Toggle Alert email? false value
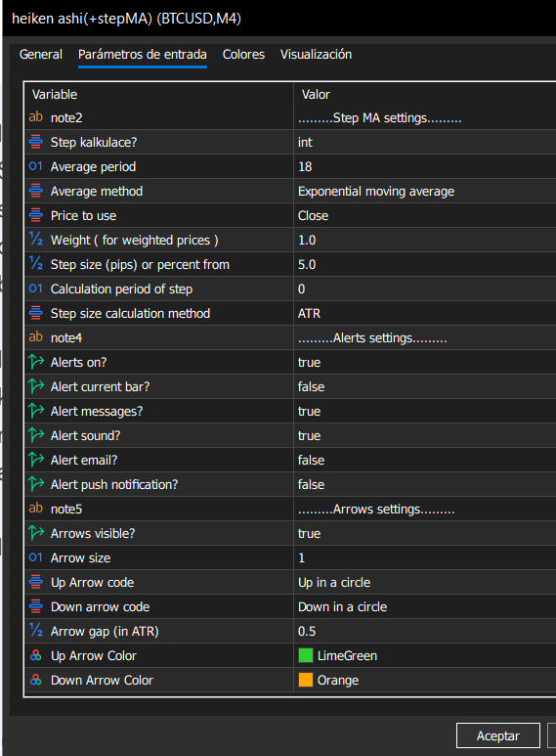The height and width of the screenshot is (756, 556). click(424, 460)
